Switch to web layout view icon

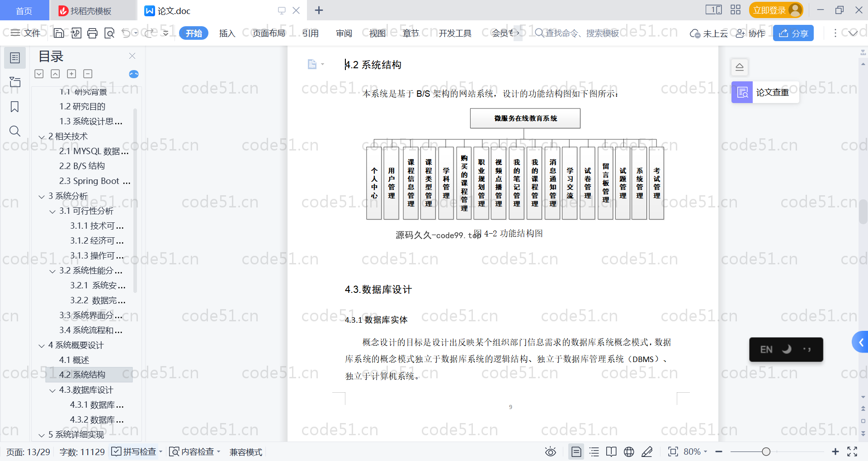point(629,452)
